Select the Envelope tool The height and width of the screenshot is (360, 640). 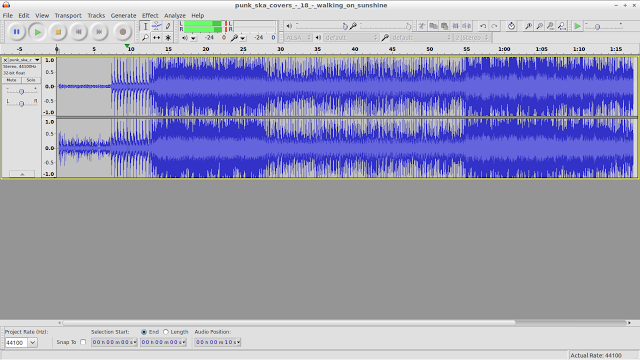coord(156,26)
